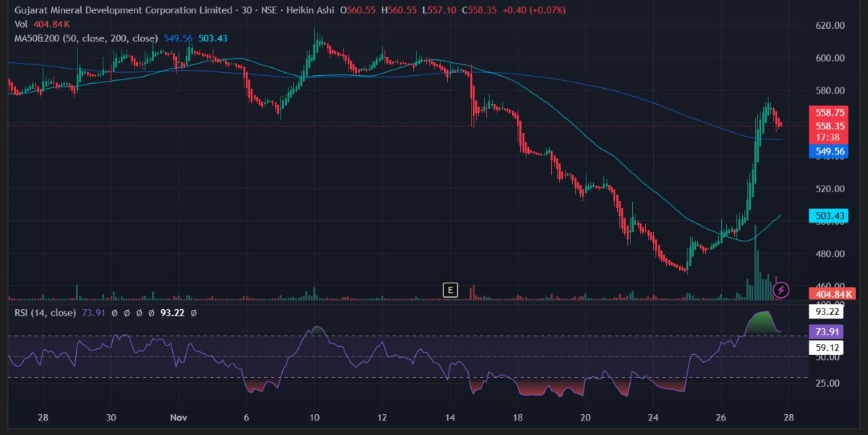Screen dimensions: 868x435
Task: Click the 17:38 bar countdown timer
Action: click(x=830, y=137)
